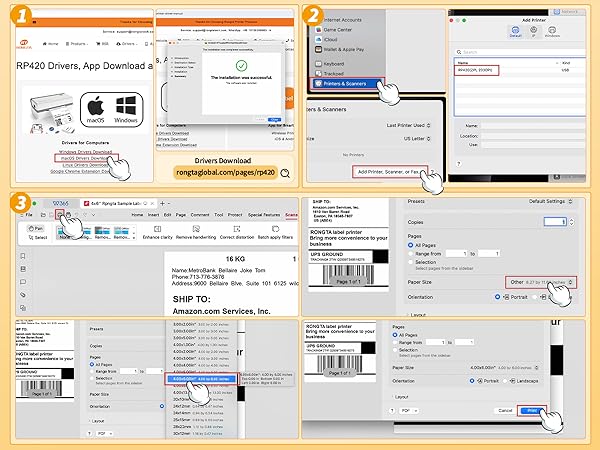This screenshot has height=450, width=600.
Task: Click the Copies input field
Action: pos(555,222)
